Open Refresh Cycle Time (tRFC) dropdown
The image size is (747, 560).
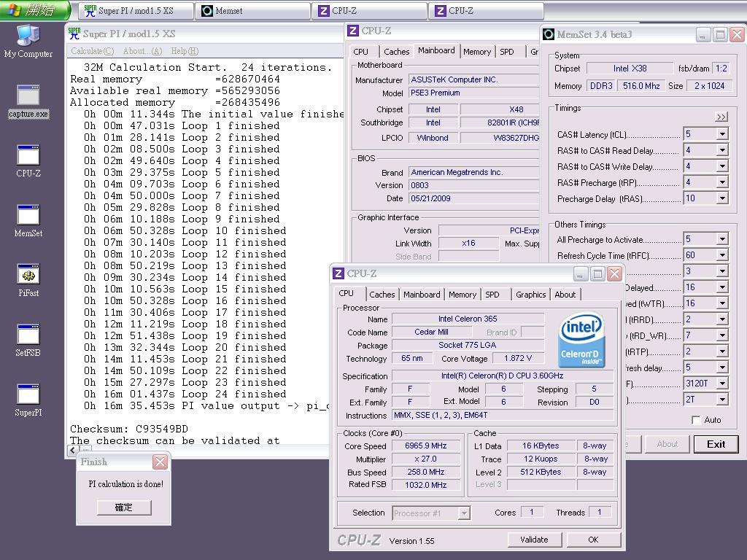(722, 255)
